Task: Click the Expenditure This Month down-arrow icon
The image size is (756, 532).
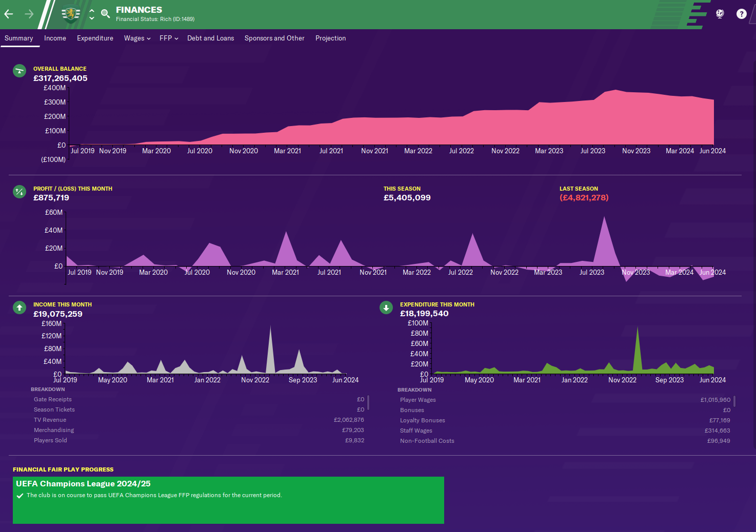Action: click(386, 308)
